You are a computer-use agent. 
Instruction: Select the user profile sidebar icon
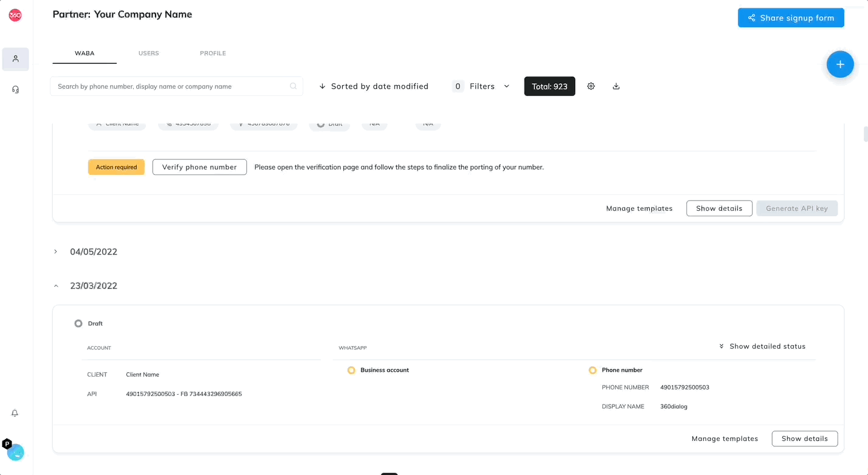click(16, 59)
